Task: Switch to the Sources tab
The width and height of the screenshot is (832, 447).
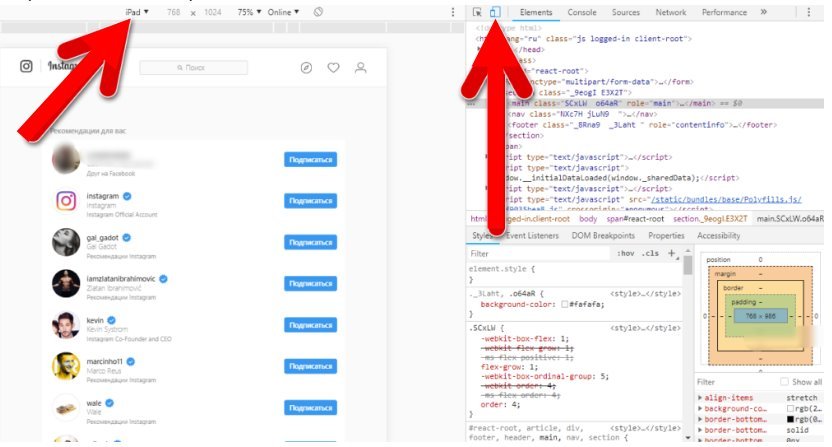Action: pos(626,12)
